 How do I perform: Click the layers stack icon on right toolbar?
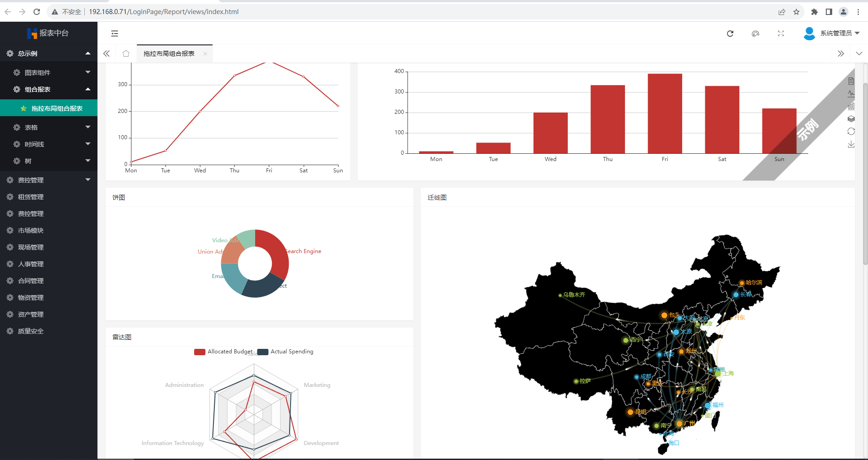pyautogui.click(x=851, y=118)
